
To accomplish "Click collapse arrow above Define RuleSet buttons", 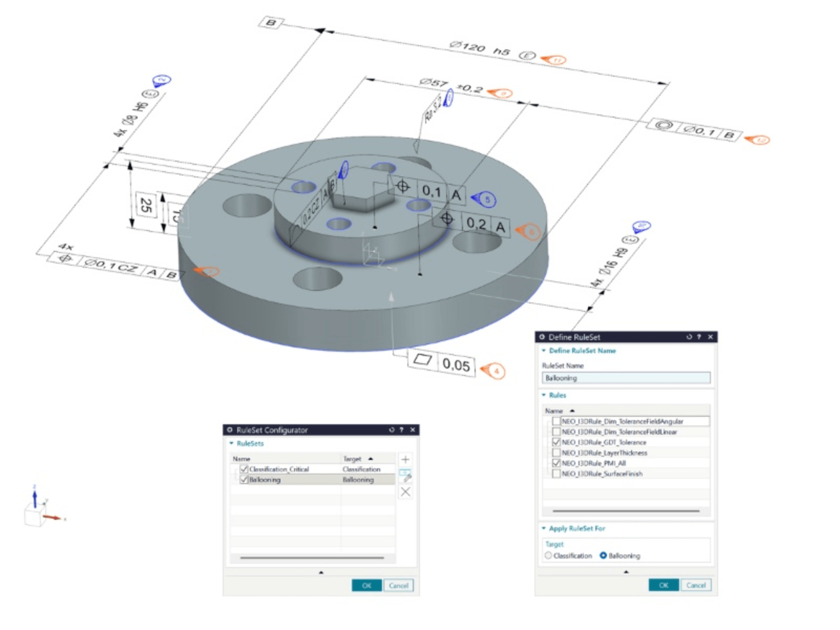I will [626, 572].
